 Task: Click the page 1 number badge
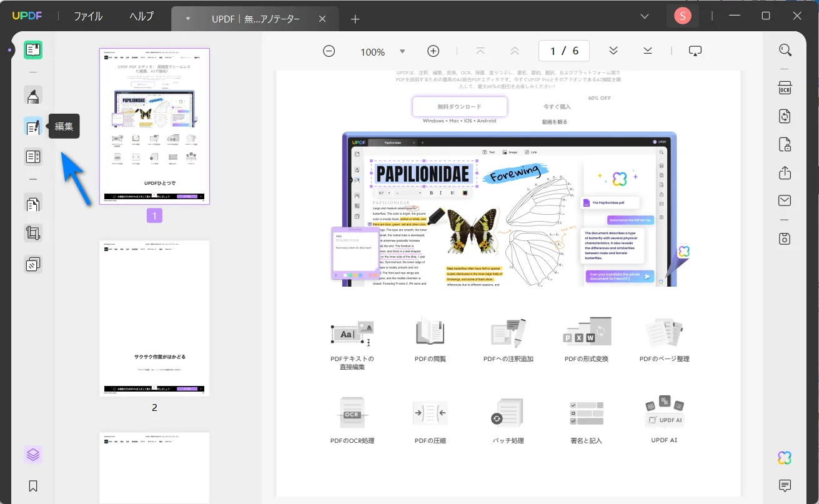click(154, 215)
